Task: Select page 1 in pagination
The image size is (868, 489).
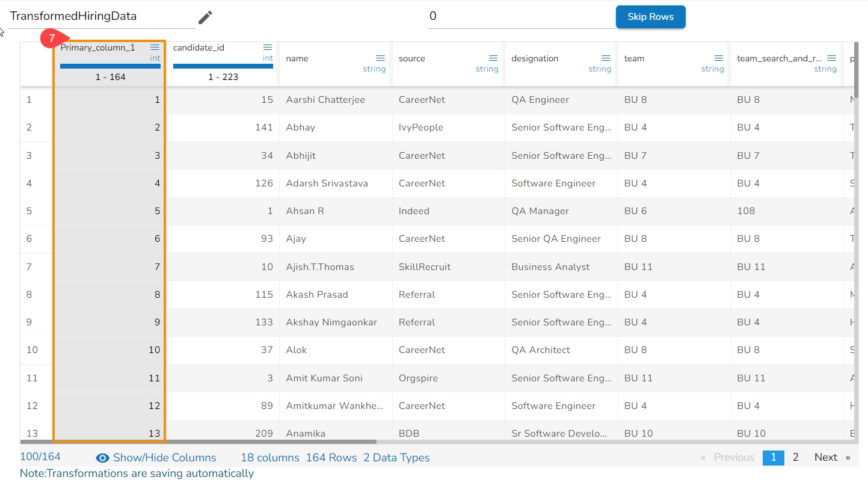Action: coord(773,457)
